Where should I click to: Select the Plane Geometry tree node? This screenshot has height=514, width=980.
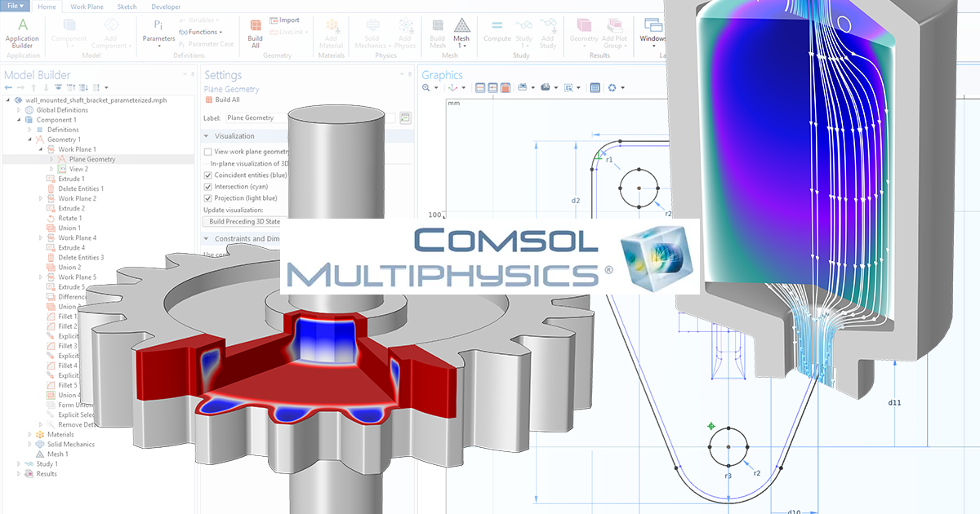pos(92,159)
